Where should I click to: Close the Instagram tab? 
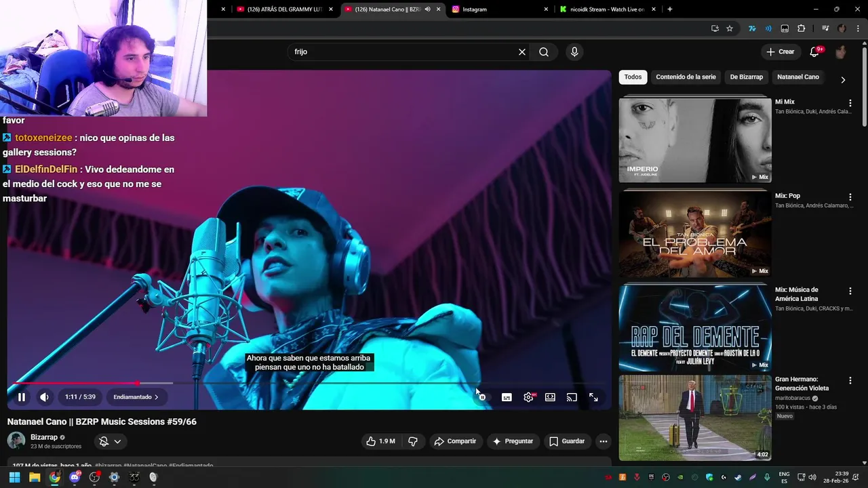[x=546, y=9]
